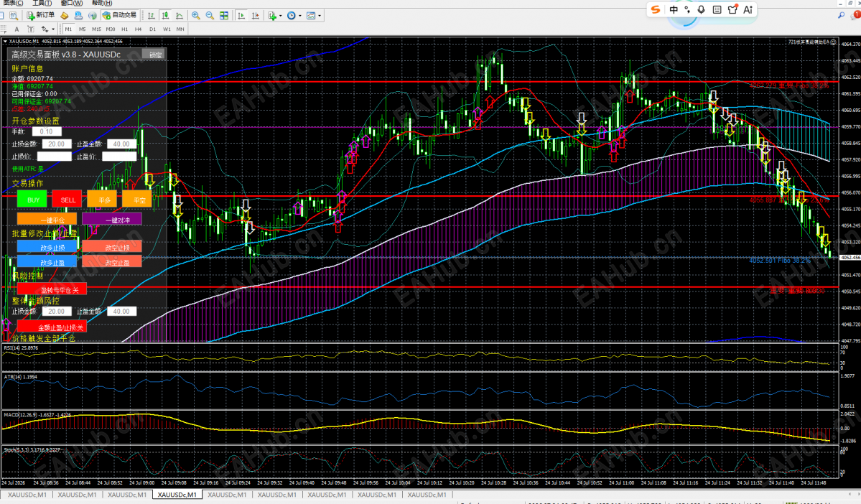Select the M15 timeframe
861x504 pixels.
[x=97, y=29]
